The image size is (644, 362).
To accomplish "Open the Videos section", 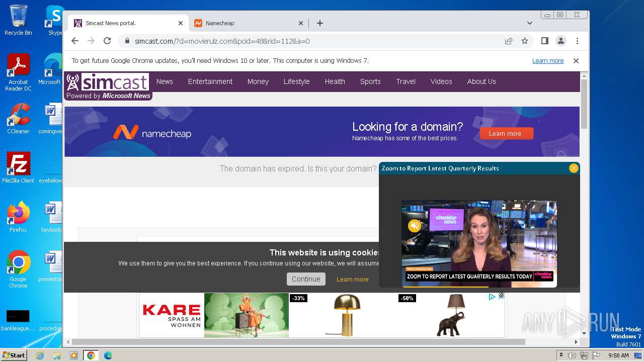I will click(441, 81).
